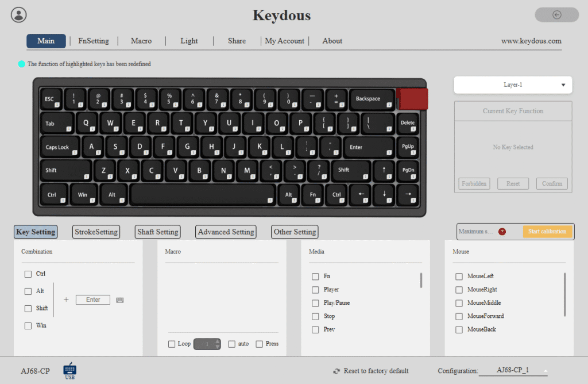Select the left arrow key
The width and height of the screenshot is (588, 384).
click(x=360, y=194)
